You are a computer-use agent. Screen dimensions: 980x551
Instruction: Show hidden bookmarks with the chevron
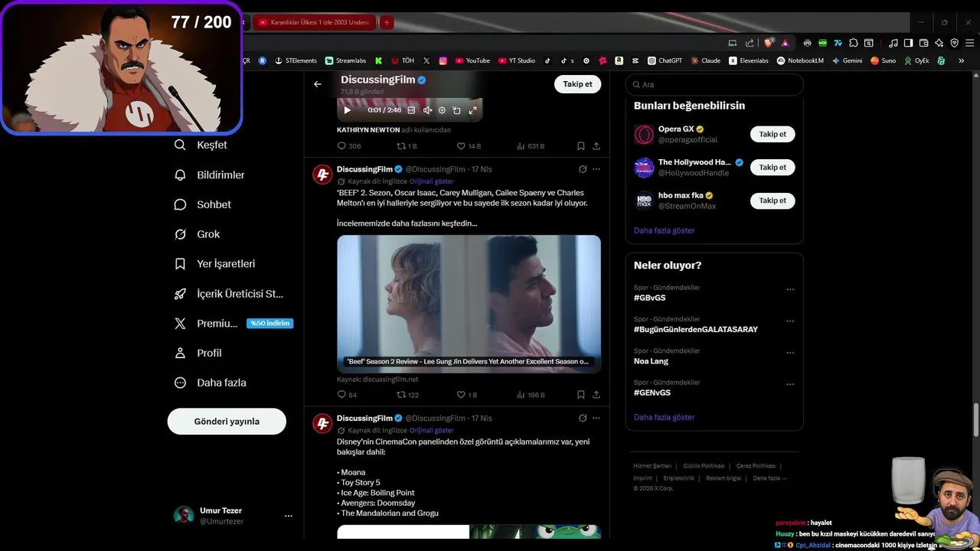[x=962, y=60]
